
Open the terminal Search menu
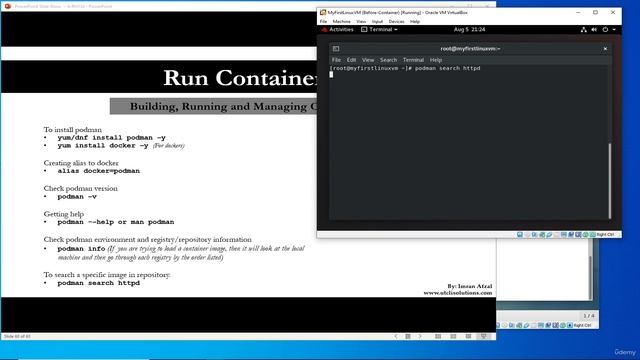coord(388,60)
